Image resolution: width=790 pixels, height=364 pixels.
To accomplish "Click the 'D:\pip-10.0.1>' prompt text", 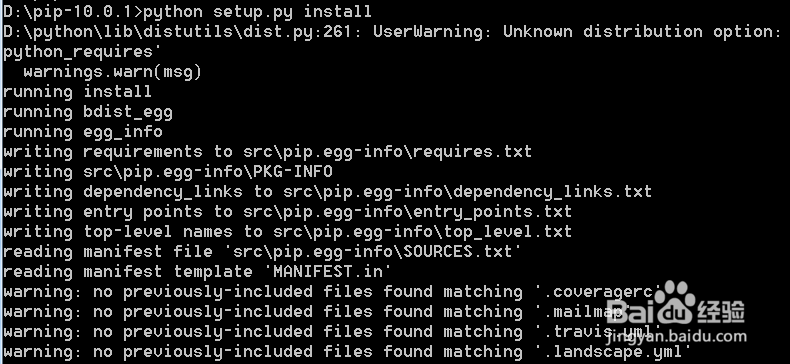I will [x=73, y=11].
